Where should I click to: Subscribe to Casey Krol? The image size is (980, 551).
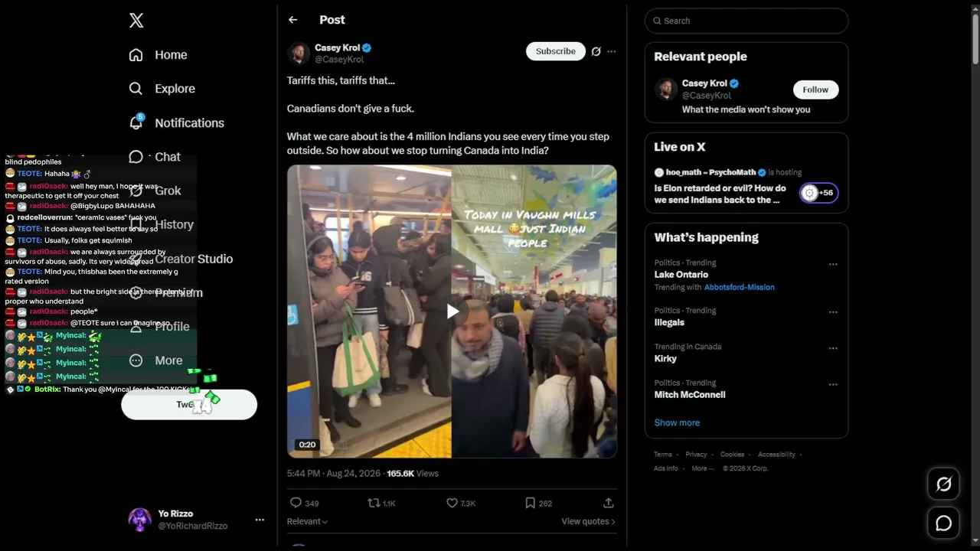click(556, 51)
